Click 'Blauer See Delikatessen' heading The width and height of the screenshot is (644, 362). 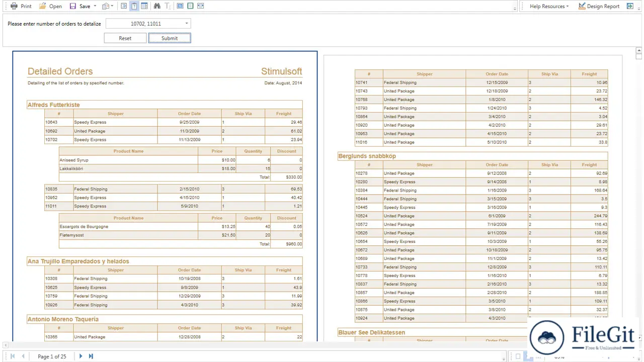[371, 332]
